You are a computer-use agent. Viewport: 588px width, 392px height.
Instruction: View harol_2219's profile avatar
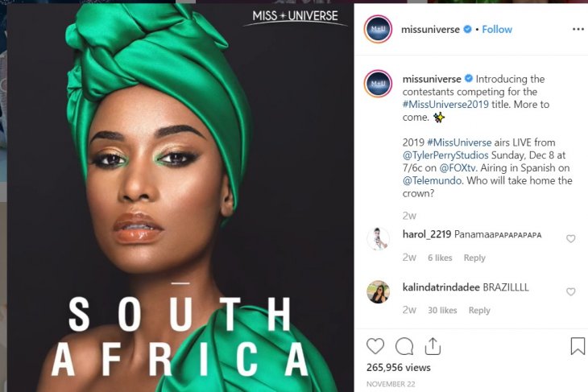point(378,239)
